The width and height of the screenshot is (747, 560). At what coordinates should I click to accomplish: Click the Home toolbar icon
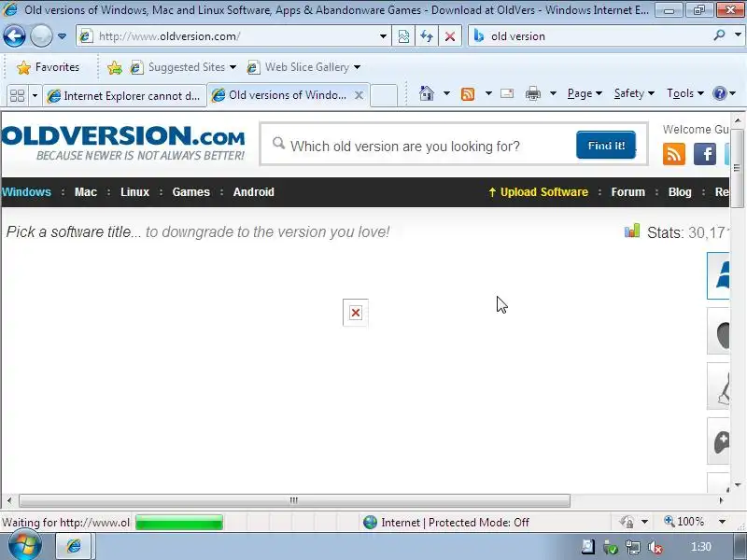pos(427,93)
